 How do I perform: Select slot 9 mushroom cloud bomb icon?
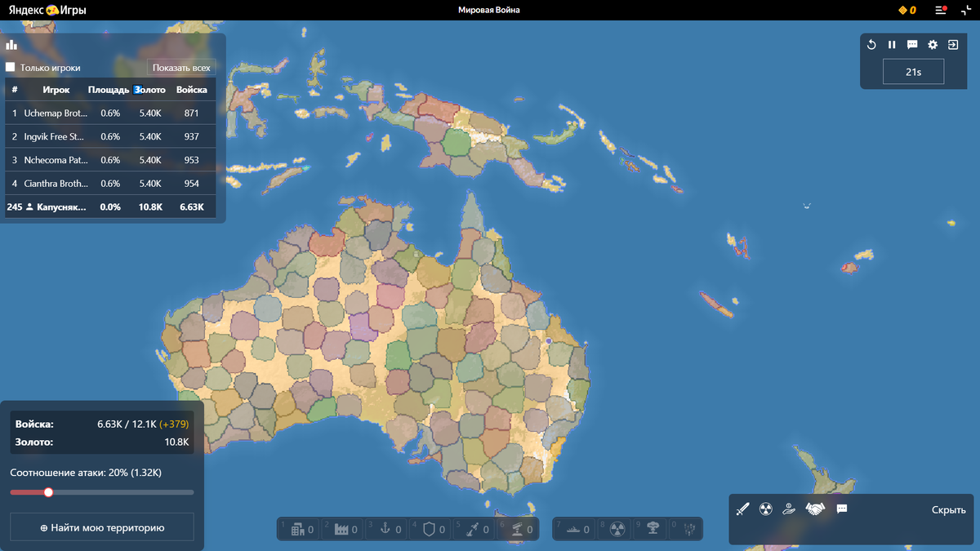click(652, 529)
